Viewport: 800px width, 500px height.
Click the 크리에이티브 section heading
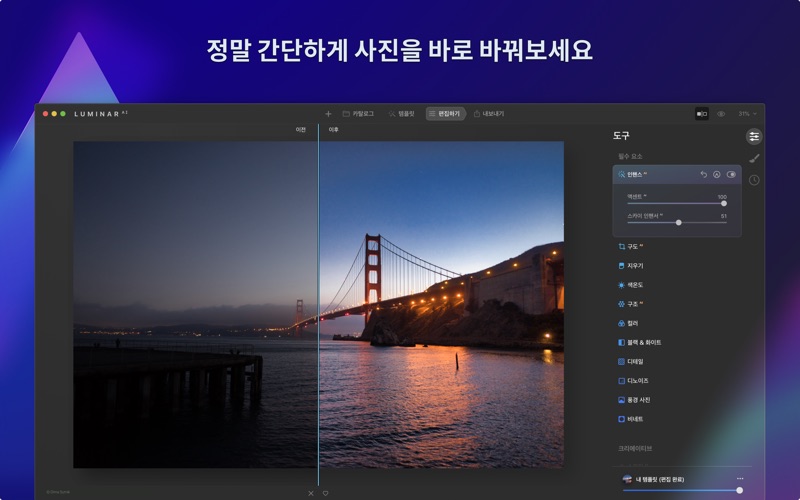tap(635, 448)
